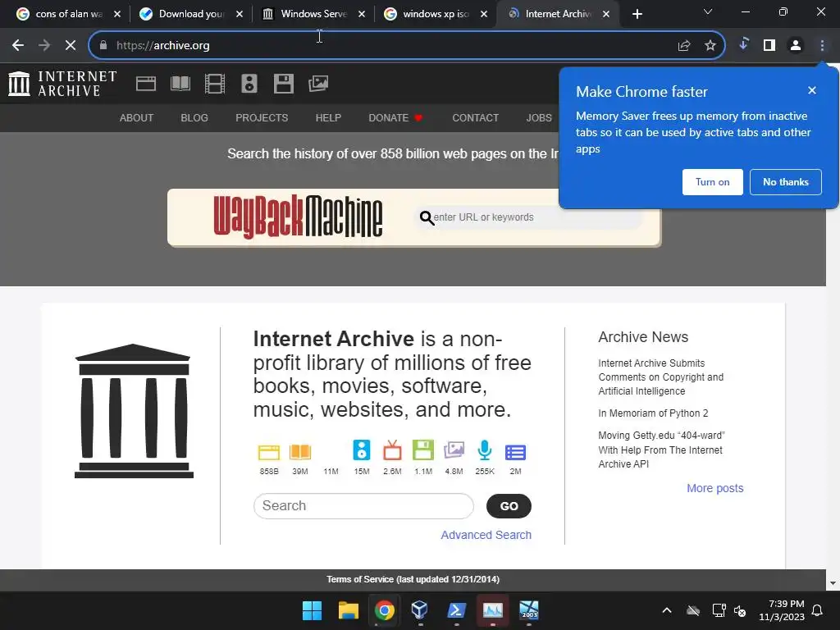Decline Memory Saver with No thanks
Viewport: 840px width, 630px height.
point(785,182)
